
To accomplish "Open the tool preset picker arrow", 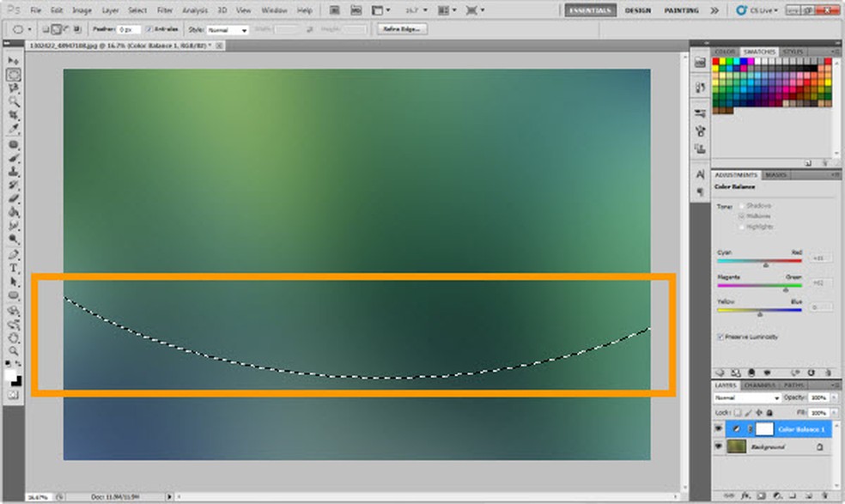I will pyautogui.click(x=30, y=30).
